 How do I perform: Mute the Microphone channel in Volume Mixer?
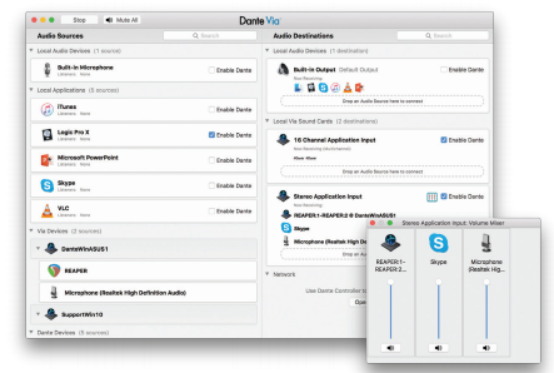click(487, 348)
